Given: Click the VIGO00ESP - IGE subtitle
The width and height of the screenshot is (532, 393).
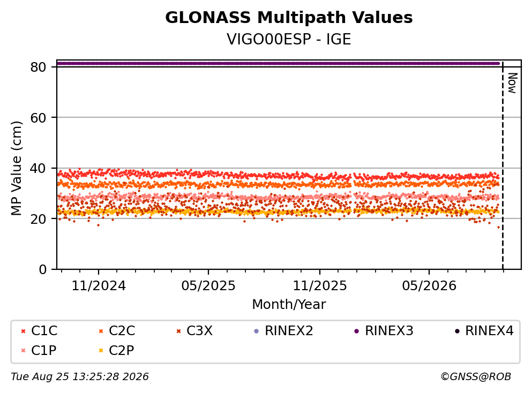Looking at the screenshot, I should (289, 39).
